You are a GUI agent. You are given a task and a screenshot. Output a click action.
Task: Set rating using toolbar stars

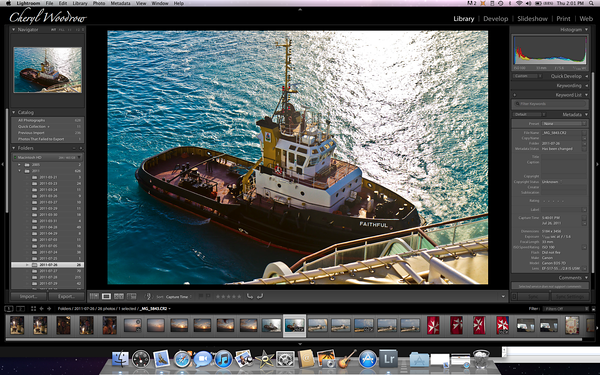[x=228, y=296]
